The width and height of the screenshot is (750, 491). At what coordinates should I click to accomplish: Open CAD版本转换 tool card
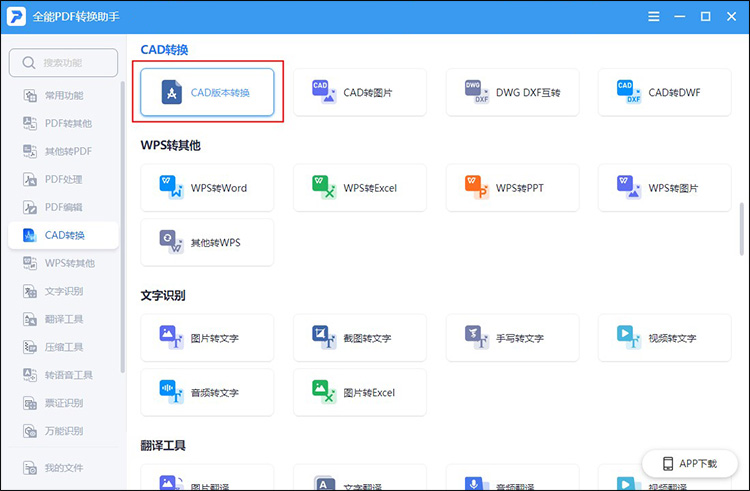click(207, 92)
